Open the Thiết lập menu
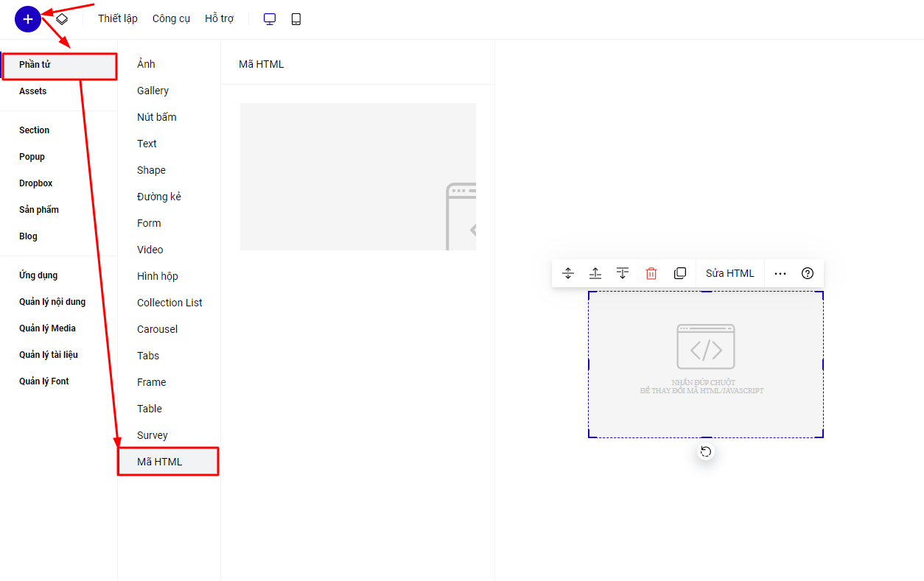Image resolution: width=924 pixels, height=581 pixels. point(118,19)
